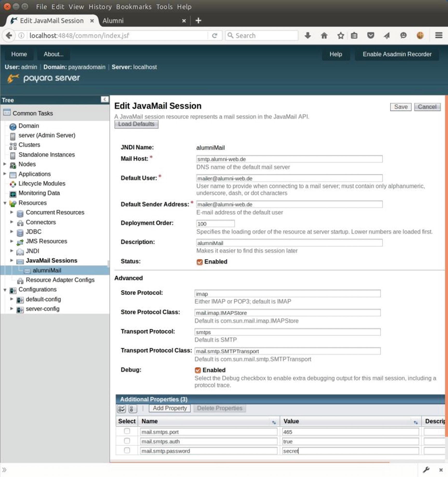448x477 pixels.
Task: Open the Bookmarks menu
Action: coord(134,7)
